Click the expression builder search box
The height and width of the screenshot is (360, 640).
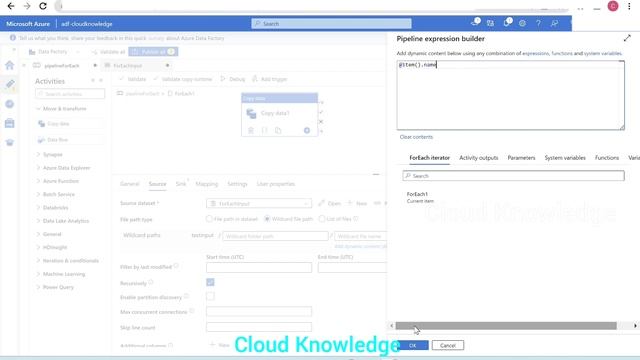513,176
